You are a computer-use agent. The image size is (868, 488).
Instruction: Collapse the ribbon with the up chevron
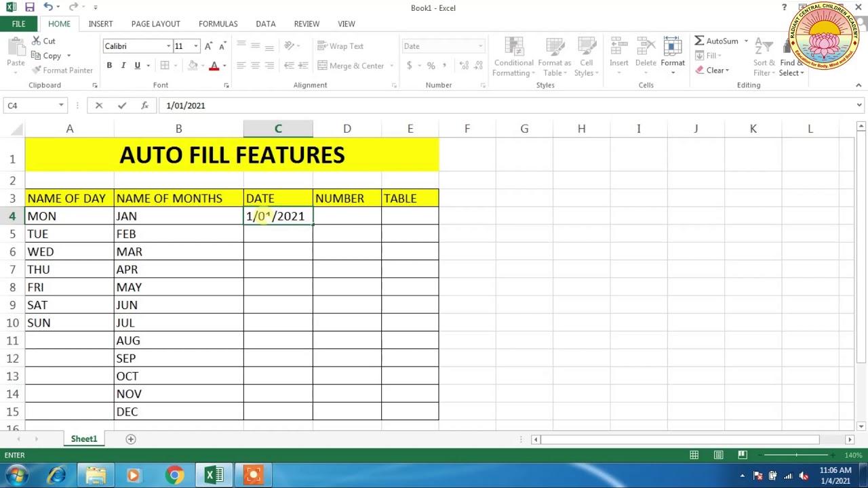click(x=859, y=85)
